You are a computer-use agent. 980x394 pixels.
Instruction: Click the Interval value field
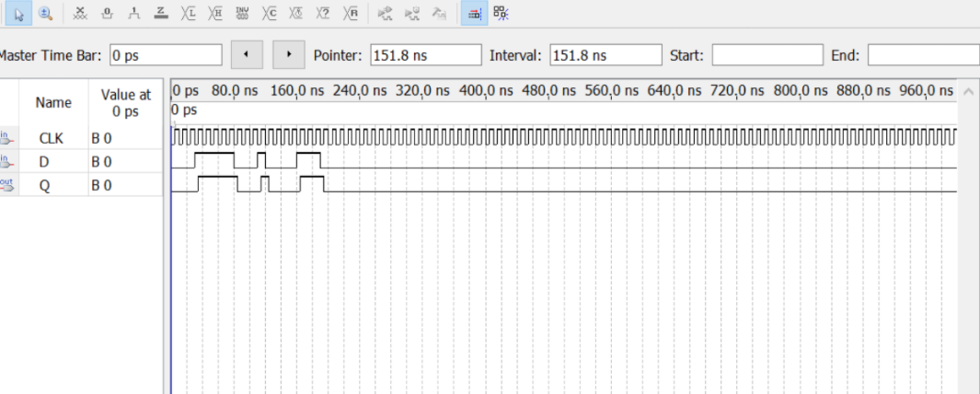click(605, 55)
